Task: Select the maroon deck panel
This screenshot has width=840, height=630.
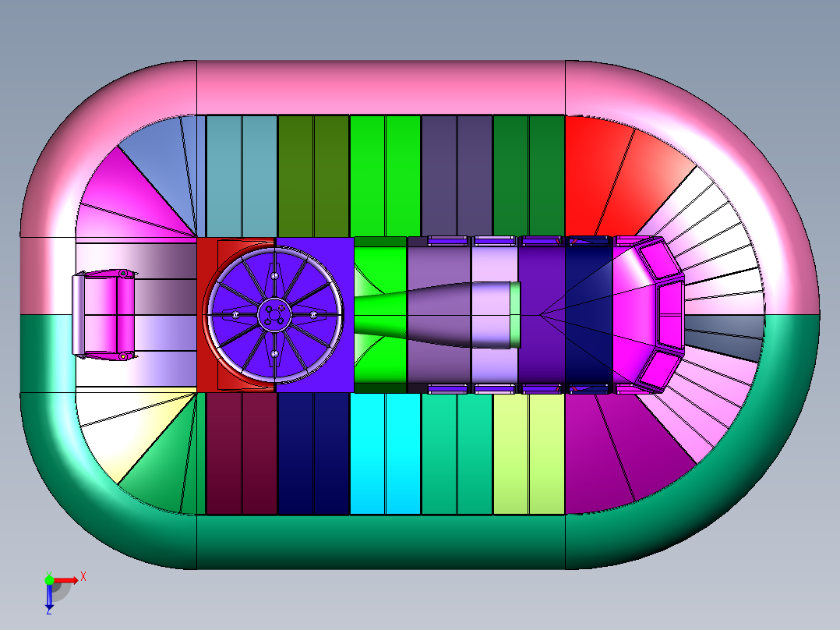Action: click(242, 454)
